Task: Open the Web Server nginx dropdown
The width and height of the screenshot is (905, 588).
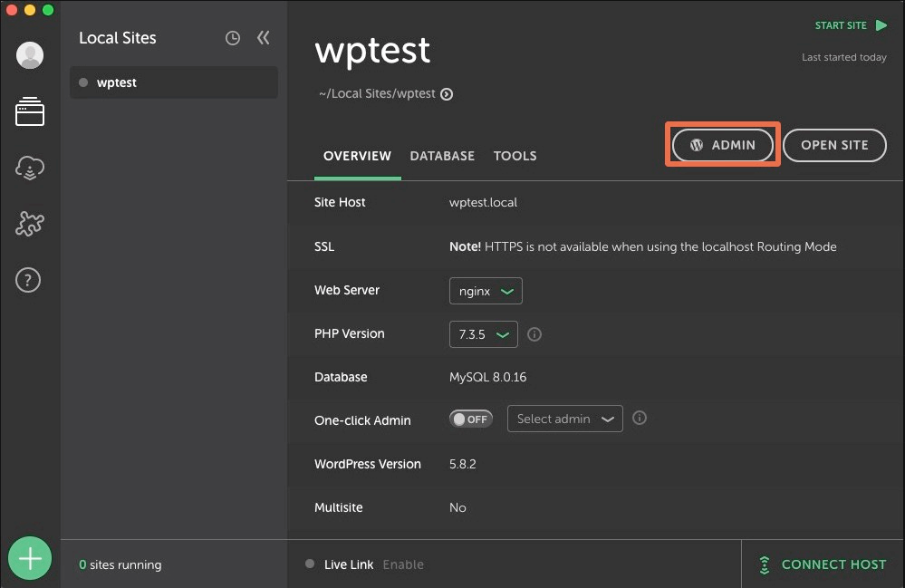Action: (x=486, y=291)
